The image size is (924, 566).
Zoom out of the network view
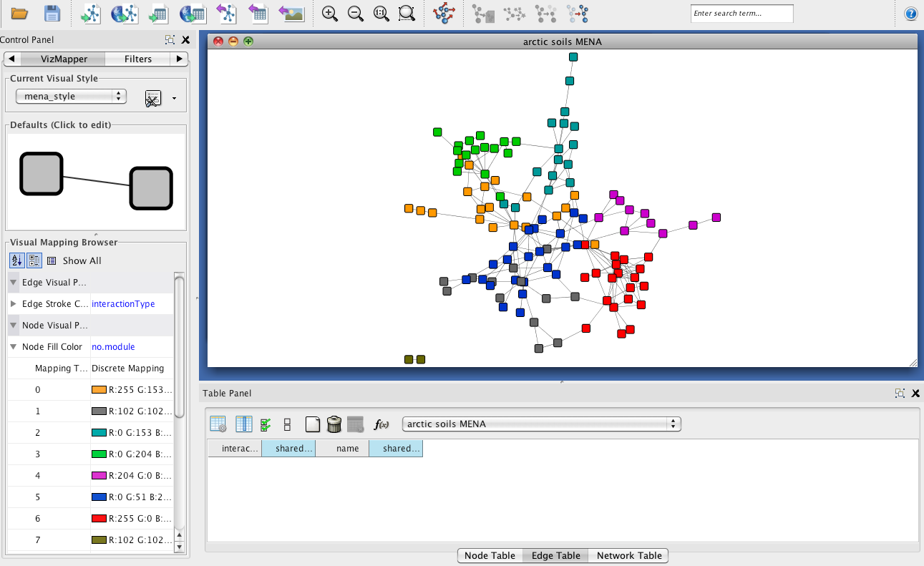354,14
